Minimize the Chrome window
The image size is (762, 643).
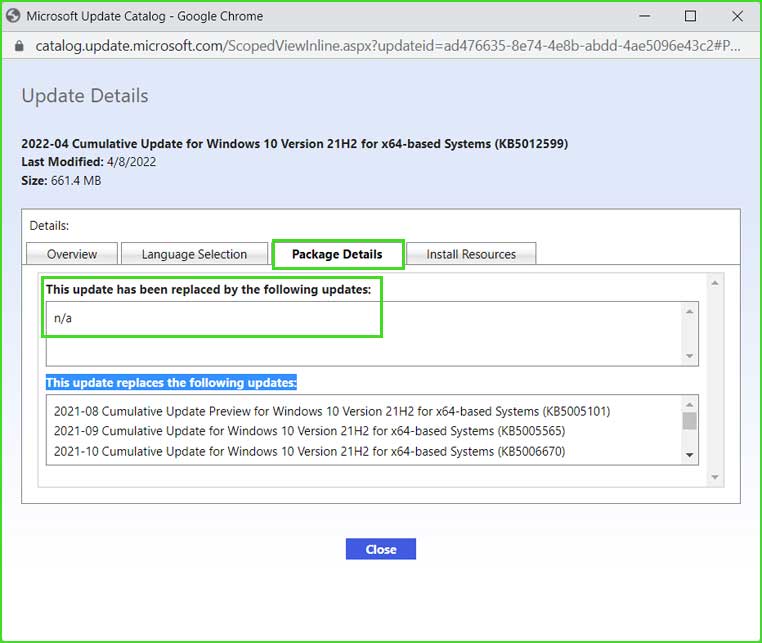645,16
